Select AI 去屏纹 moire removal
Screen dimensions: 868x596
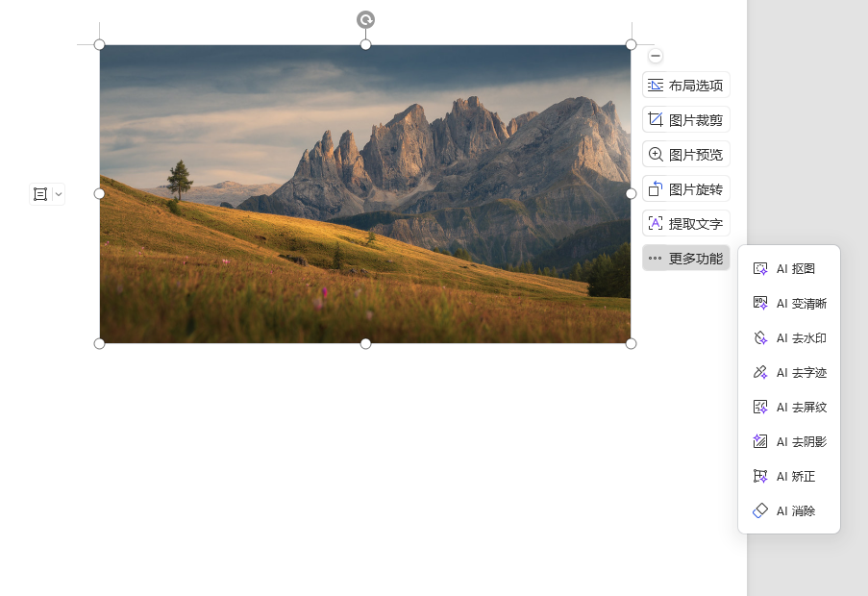(x=788, y=408)
